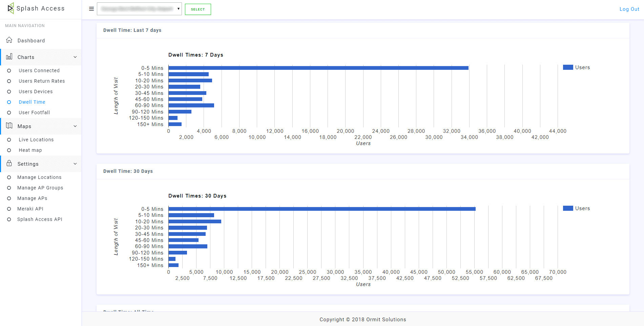Select the radio bullet next to Users Connected

pyautogui.click(x=9, y=70)
